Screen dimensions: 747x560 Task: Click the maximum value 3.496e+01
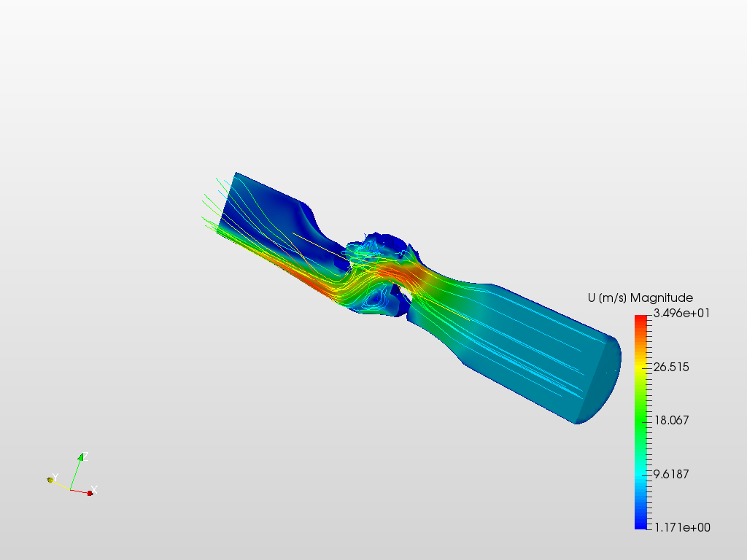[681, 313]
